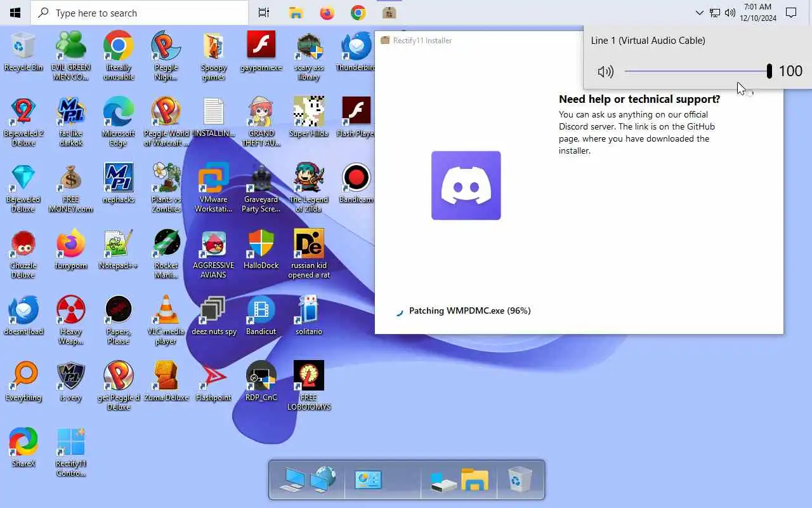The height and width of the screenshot is (508, 812).
Task: Open the Super Hilda desktop icon
Action: (x=309, y=117)
